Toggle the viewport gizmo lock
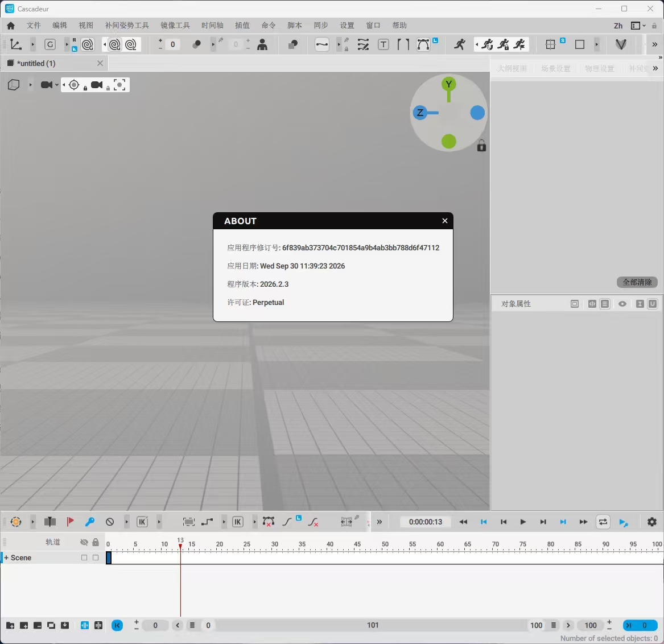This screenshot has height=644, width=664. 481,146
